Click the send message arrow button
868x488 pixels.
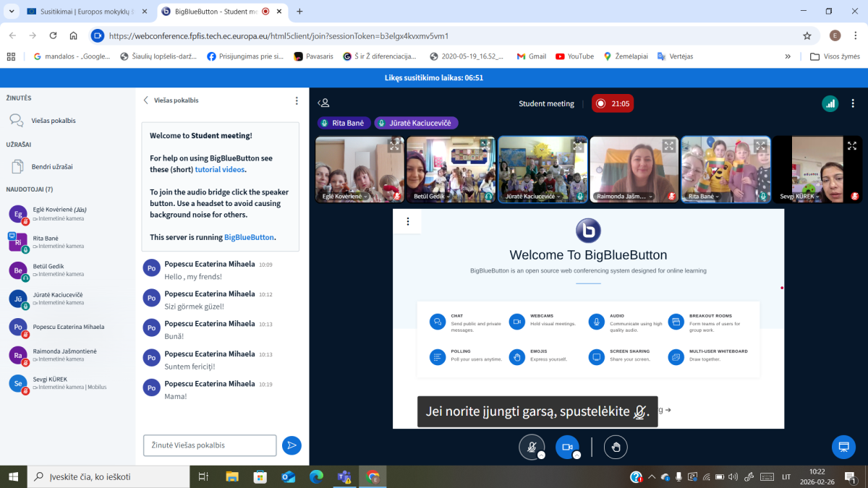click(x=292, y=445)
